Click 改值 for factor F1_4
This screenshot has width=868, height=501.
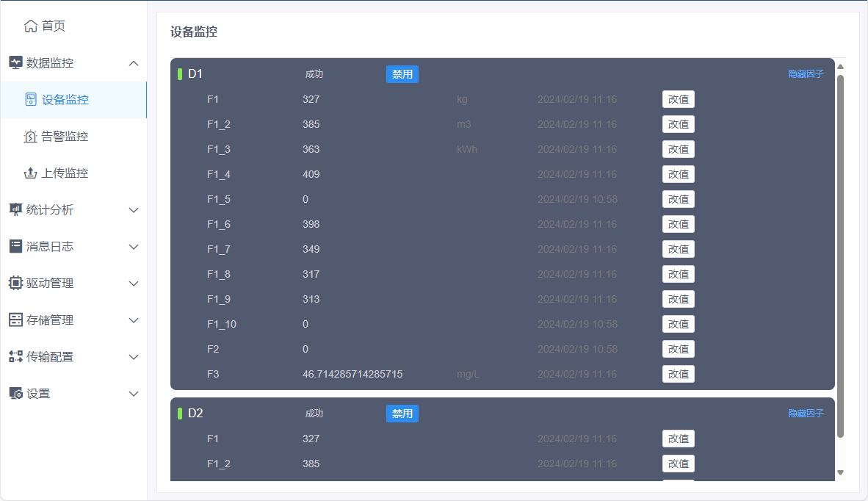(x=678, y=174)
